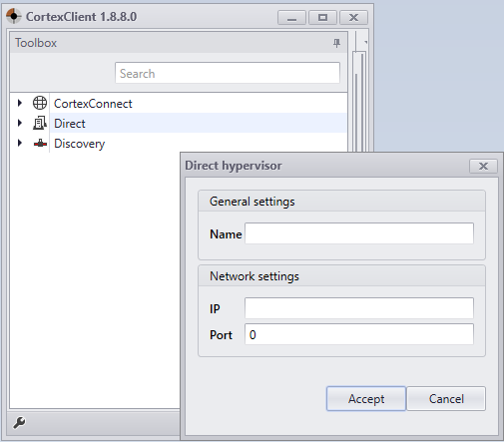Click the Direct building icon
This screenshot has height=442, width=504.
(x=40, y=123)
